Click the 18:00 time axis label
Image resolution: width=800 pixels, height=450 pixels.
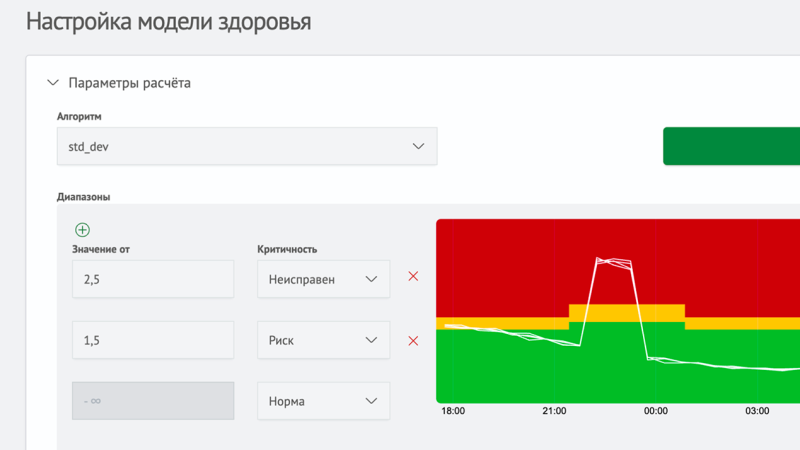click(x=453, y=411)
